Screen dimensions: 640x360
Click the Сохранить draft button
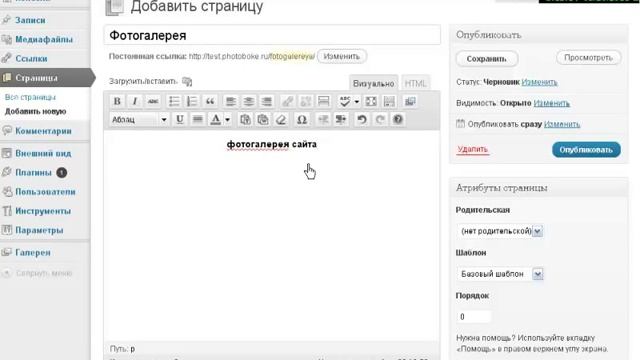tap(487, 59)
